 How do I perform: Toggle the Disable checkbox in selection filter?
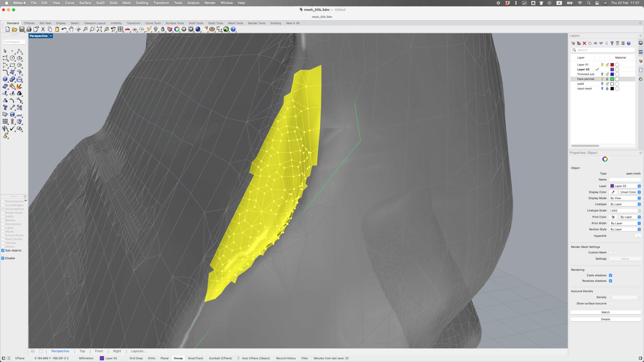tap(3, 258)
